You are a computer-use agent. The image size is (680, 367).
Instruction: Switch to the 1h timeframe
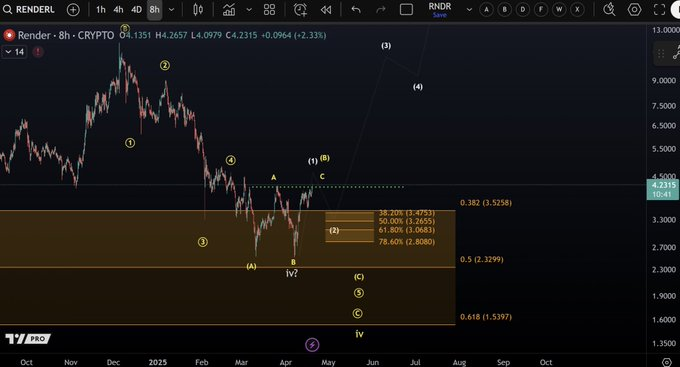pos(101,10)
